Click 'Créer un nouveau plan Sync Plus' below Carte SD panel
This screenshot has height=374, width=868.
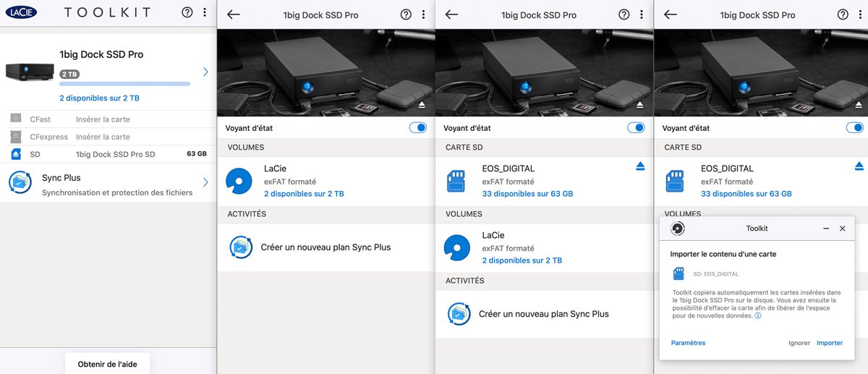pos(544,314)
